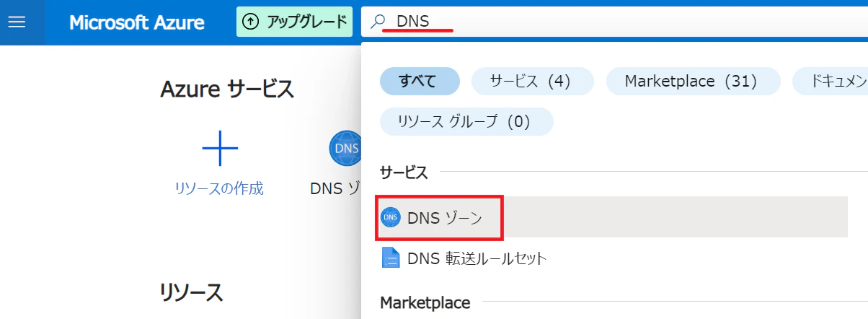The image size is (868, 319).
Task: Click the サービス section heading in results
Action: (x=404, y=173)
